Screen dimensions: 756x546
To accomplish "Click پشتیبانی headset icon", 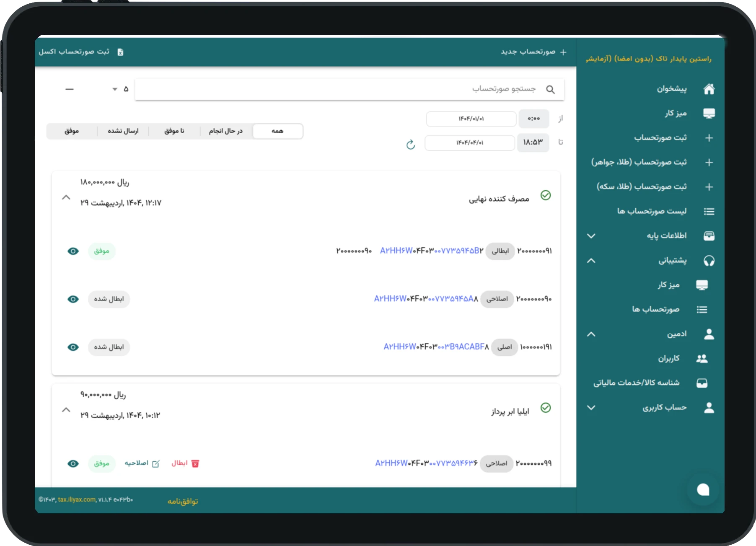I will 709,261.
